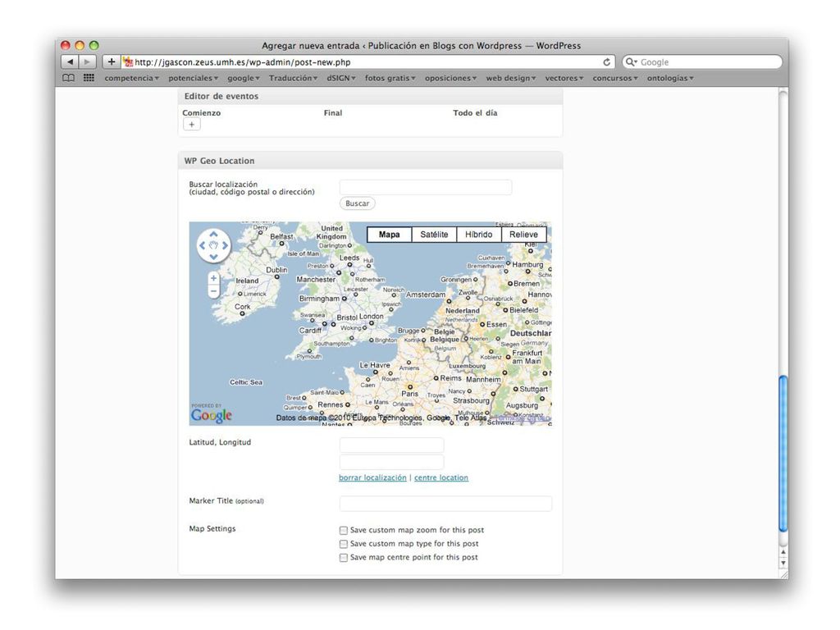Zoom out on the map

213,291
